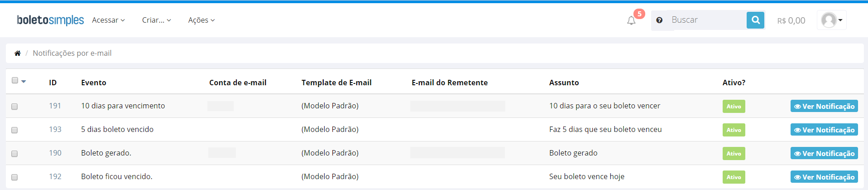Viewport: 868px width, 190px height.
Task: Check the box for Boleto ficou vencido
Action: point(14,177)
